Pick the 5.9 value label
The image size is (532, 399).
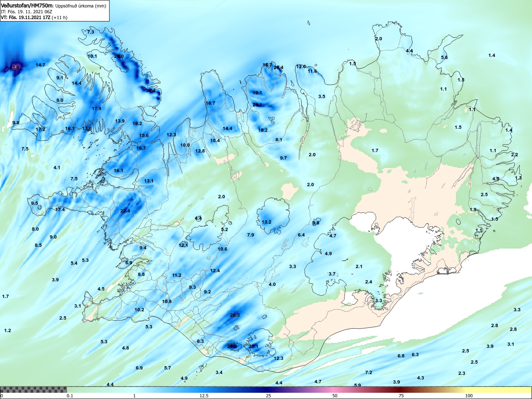[357, 385]
